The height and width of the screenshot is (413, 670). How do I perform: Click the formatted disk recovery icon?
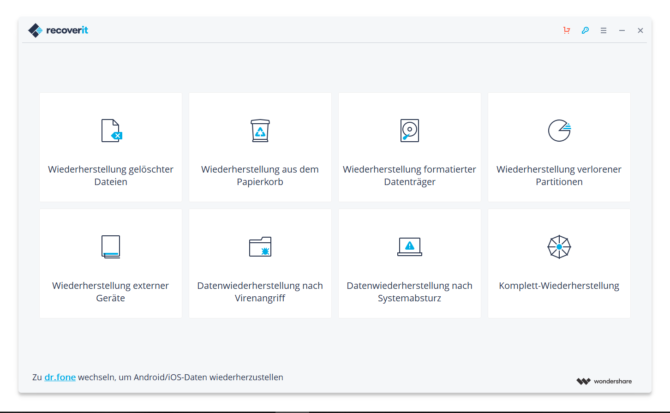409,130
